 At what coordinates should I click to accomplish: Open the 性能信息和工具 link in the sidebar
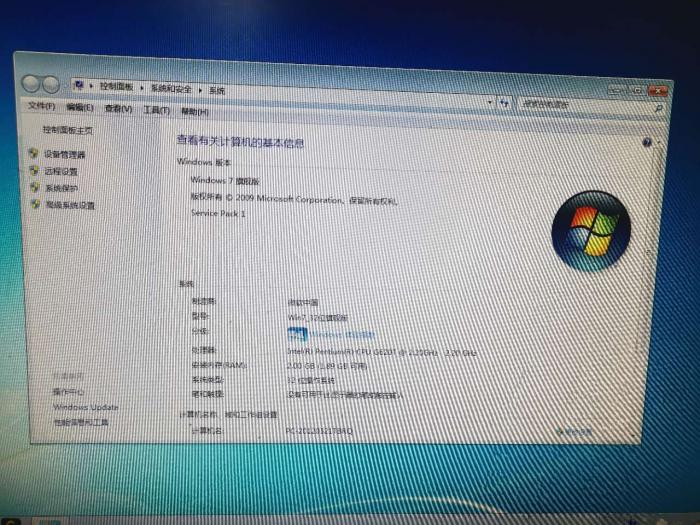click(81, 422)
